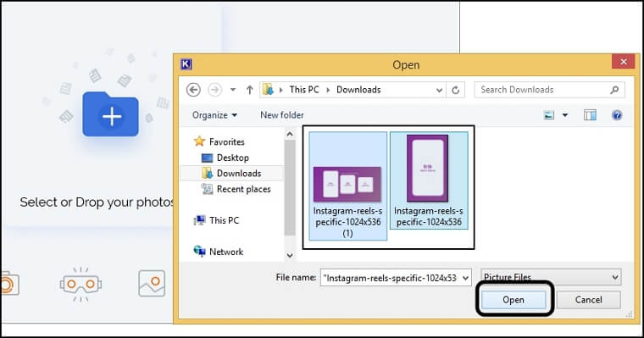The width and height of the screenshot is (644, 338).
Task: Select Recent places in navigation pane
Action: [244, 189]
